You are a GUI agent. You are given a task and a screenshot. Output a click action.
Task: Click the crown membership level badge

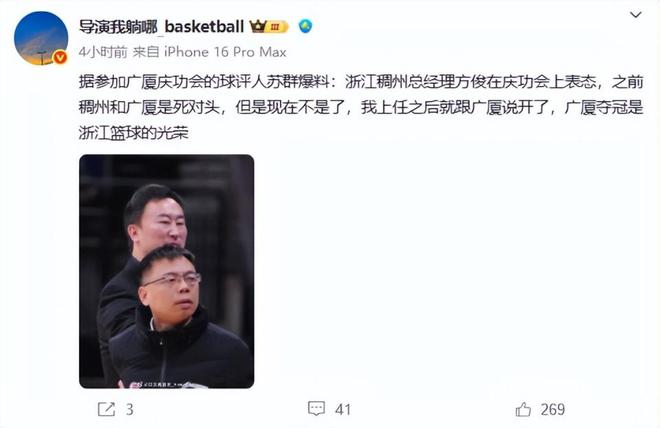coord(269,27)
